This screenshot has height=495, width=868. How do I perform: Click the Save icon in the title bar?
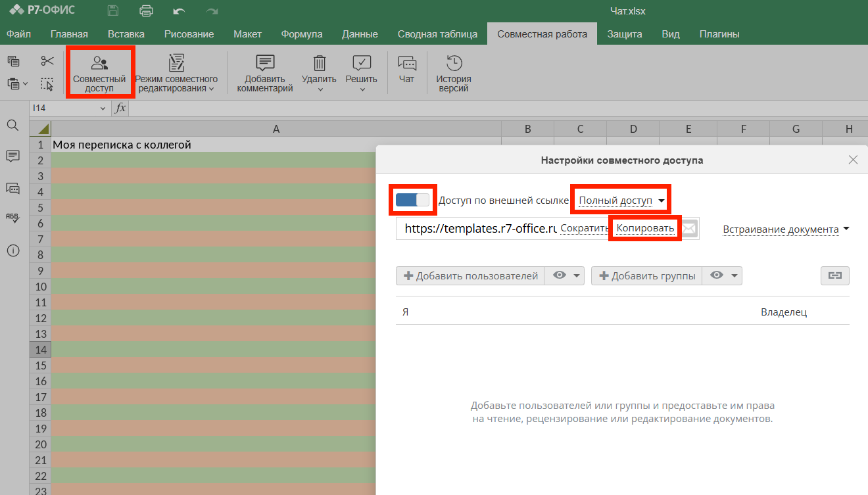tap(113, 11)
